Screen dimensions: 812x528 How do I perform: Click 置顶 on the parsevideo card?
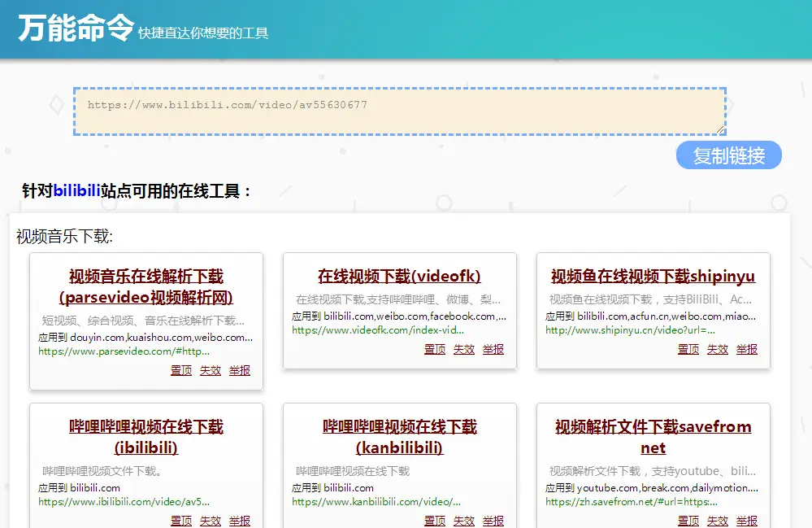click(x=181, y=370)
